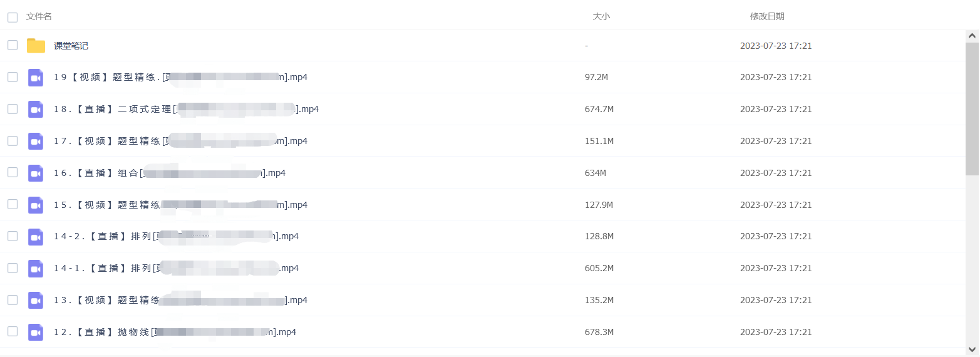Sort list by 文件名 column header
Viewport: 980px width, 357px height.
click(39, 16)
